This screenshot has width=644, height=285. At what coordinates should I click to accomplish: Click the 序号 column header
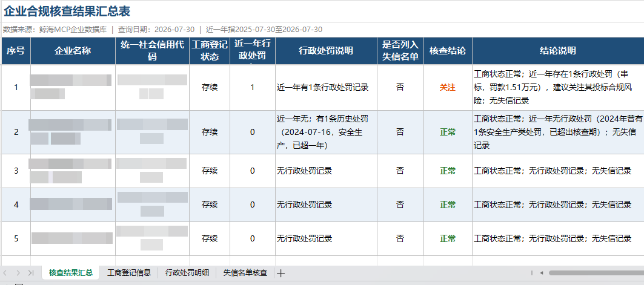pyautogui.click(x=16, y=51)
